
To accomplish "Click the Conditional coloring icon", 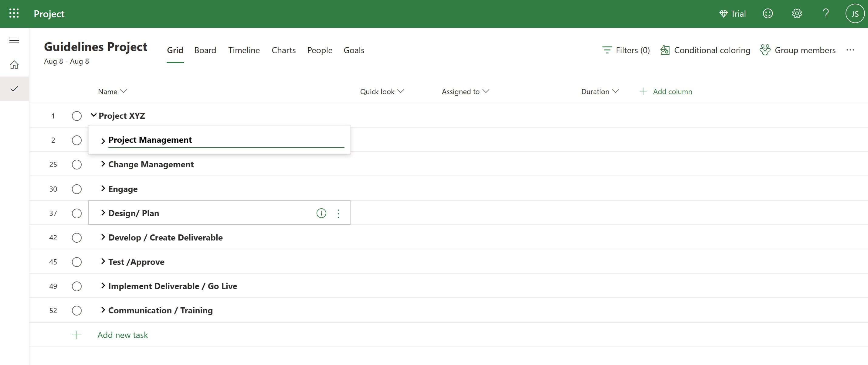I will click(x=665, y=50).
